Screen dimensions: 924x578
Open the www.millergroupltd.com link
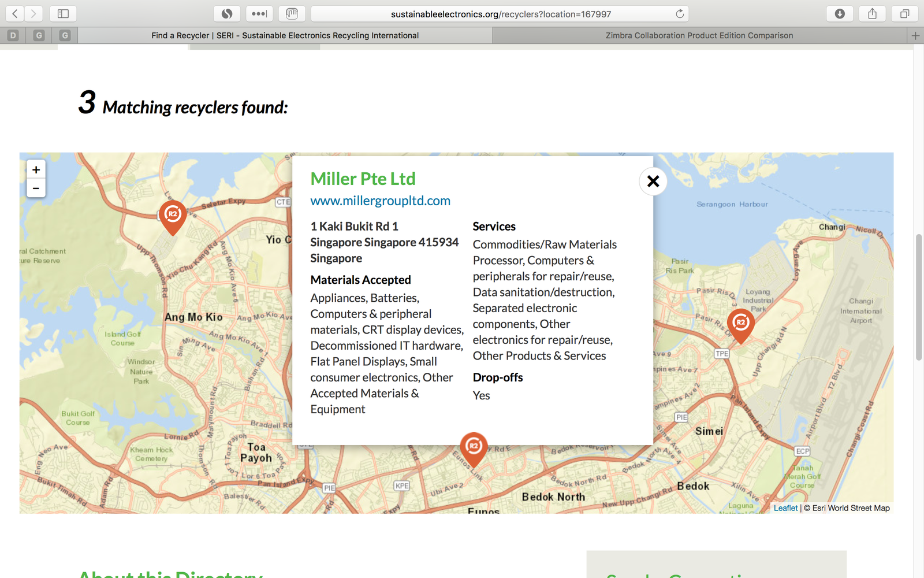click(x=380, y=201)
